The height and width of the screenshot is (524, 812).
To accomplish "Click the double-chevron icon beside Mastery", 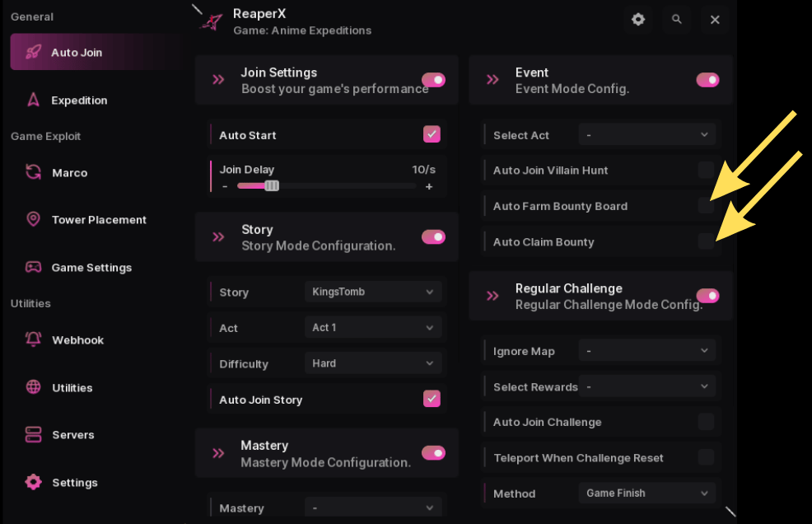I will 218,453.
